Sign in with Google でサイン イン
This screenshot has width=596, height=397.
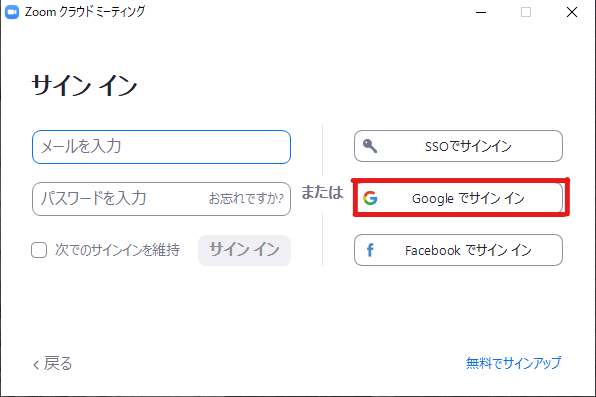[458, 198]
